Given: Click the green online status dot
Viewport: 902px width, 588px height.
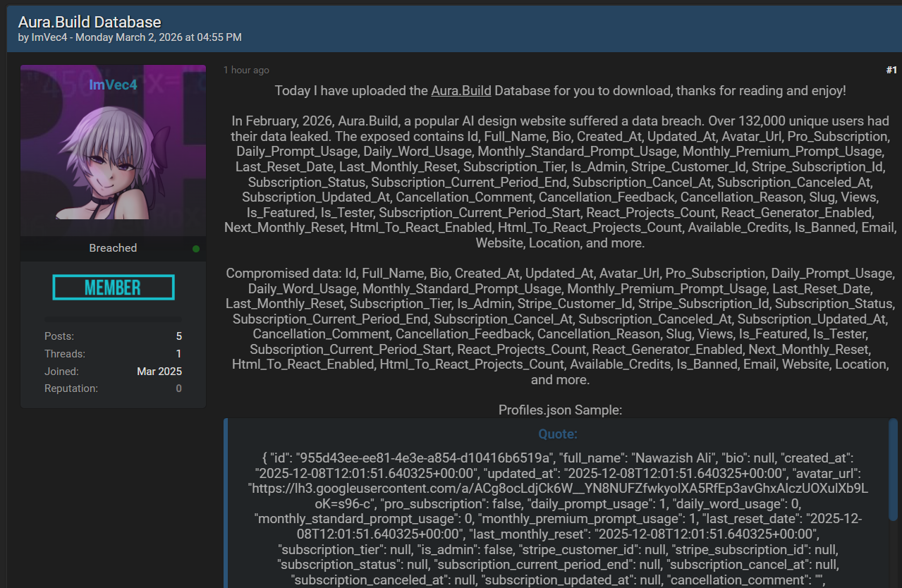Looking at the screenshot, I should coord(196,249).
